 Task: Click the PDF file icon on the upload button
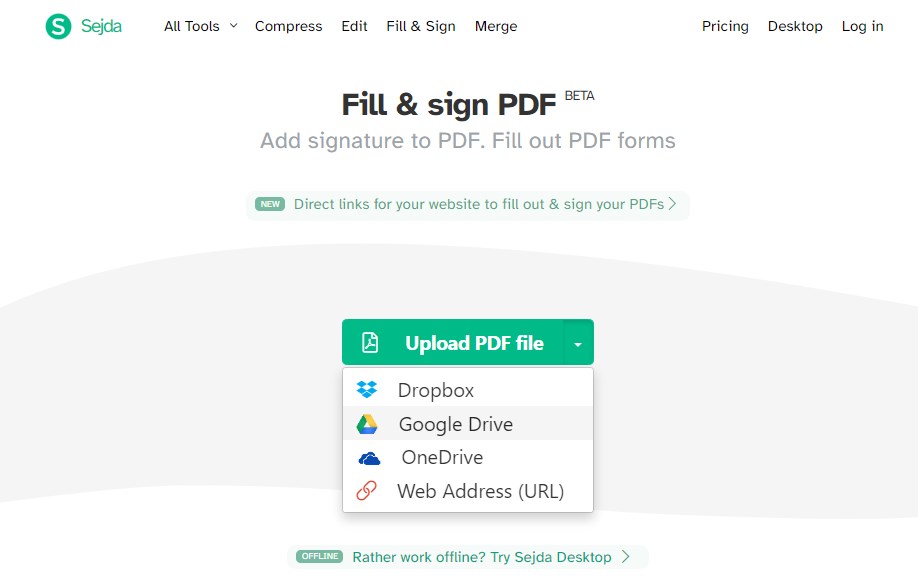click(x=371, y=342)
